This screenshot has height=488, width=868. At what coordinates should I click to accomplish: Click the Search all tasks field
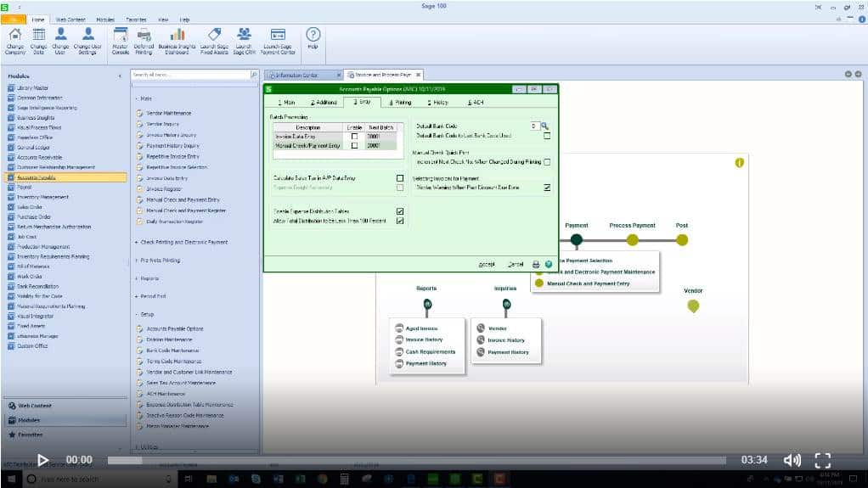tap(190, 75)
